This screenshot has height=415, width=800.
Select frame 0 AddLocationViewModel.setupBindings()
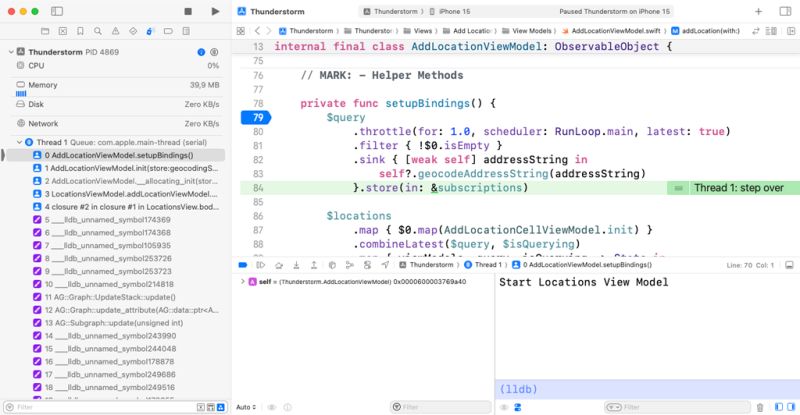117,155
